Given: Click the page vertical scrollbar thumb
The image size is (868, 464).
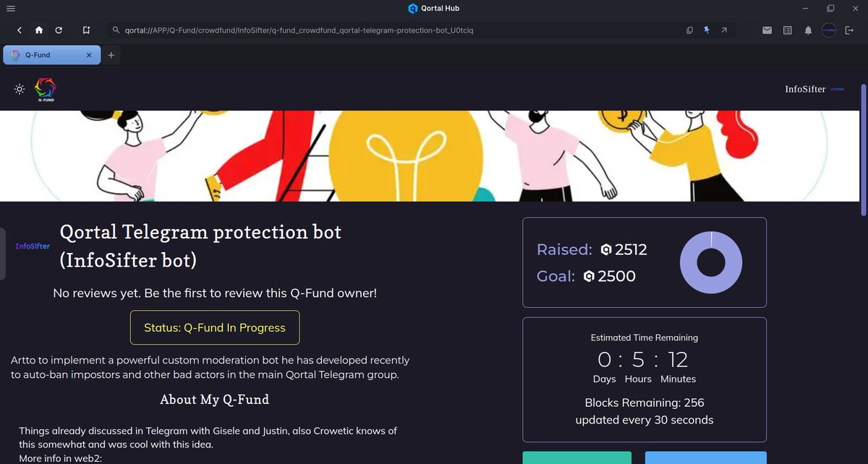Looking at the screenshot, I should [x=864, y=150].
